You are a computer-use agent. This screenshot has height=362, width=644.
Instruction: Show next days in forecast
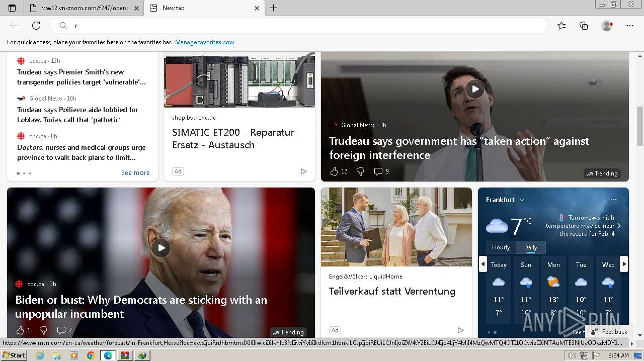624,264
